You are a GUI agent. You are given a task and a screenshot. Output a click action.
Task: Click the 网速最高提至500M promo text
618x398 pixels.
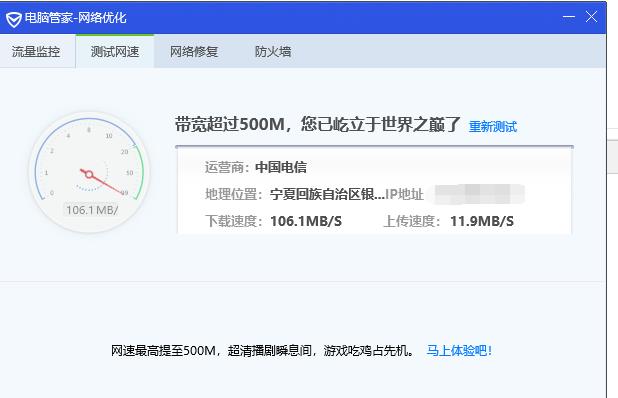(x=262, y=350)
